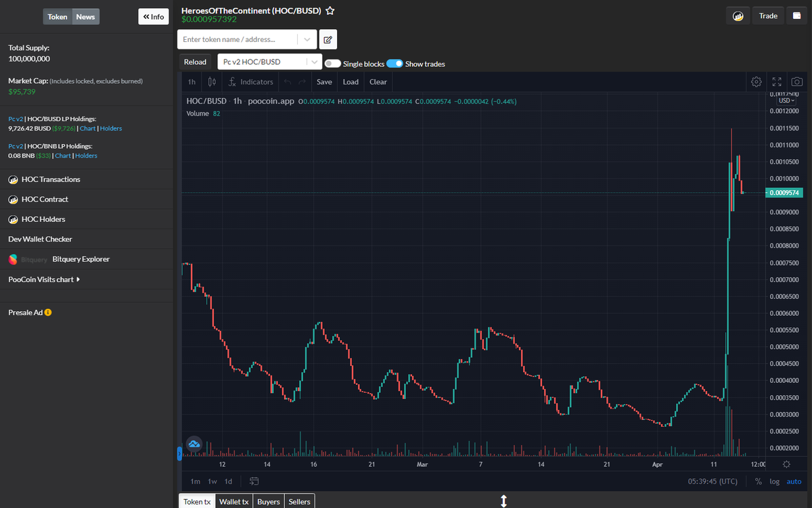Open the 1h interval dropdown
The height and width of the screenshot is (508, 812).
pyautogui.click(x=191, y=82)
